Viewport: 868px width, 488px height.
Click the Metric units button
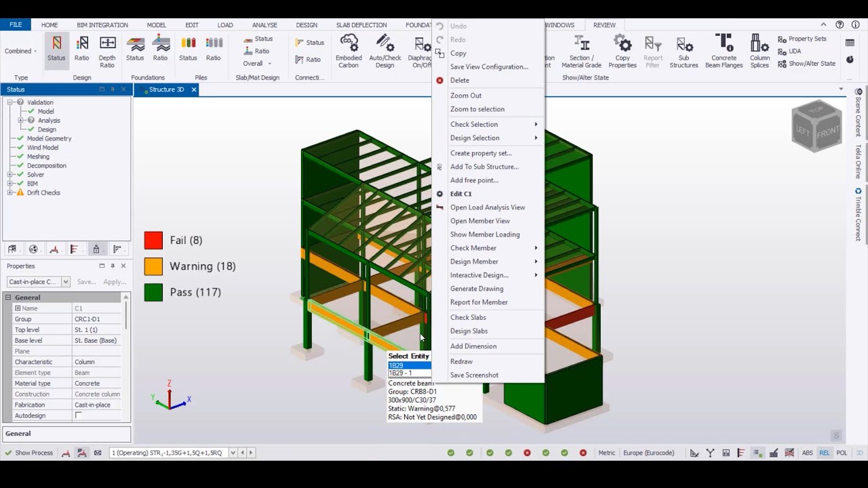[x=607, y=453]
